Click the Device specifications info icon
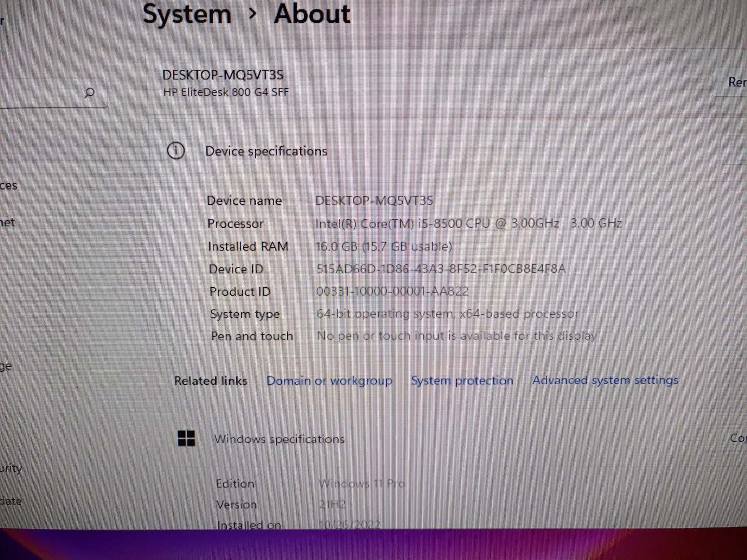Viewport: 747px width, 560px height. 176,151
